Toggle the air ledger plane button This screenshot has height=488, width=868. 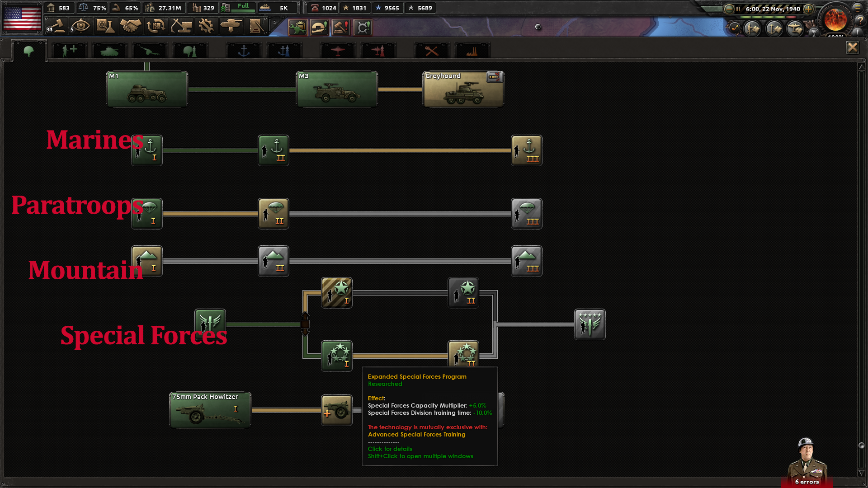click(x=795, y=28)
